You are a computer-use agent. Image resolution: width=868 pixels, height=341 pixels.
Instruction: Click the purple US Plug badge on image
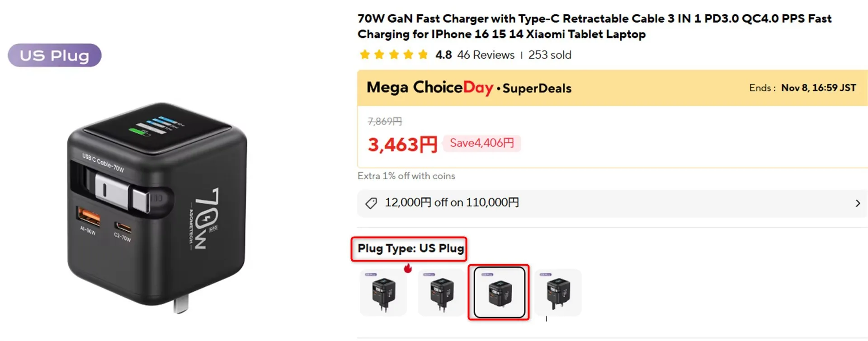55,56
